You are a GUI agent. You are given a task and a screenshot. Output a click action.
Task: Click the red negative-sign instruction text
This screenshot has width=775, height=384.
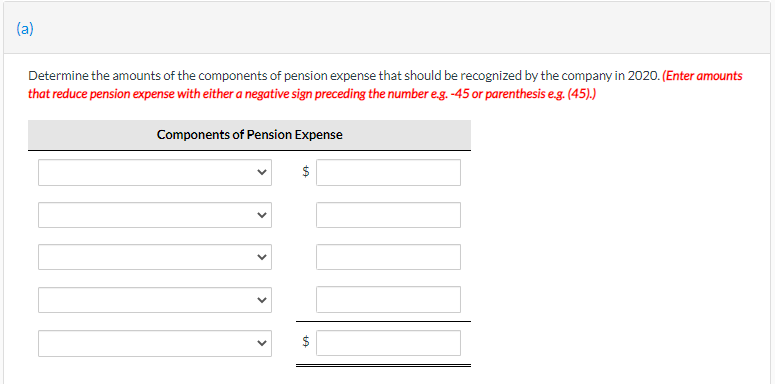point(386,85)
